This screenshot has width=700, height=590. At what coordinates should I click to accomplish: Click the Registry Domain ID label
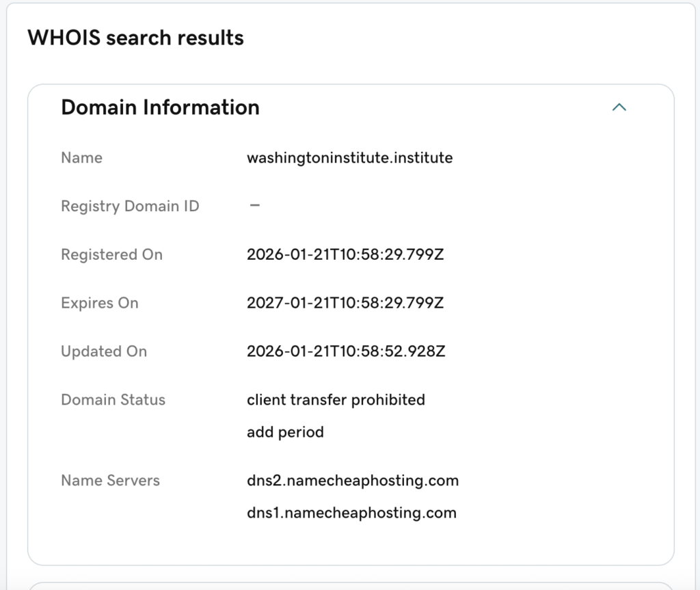point(130,206)
